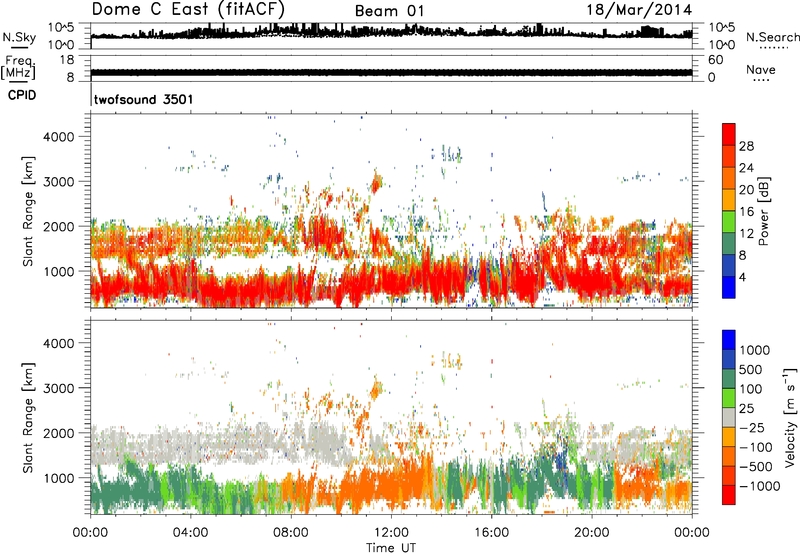Click '4000' on the power panel range axis
The width and height of the screenshot is (800, 554).
point(59,137)
